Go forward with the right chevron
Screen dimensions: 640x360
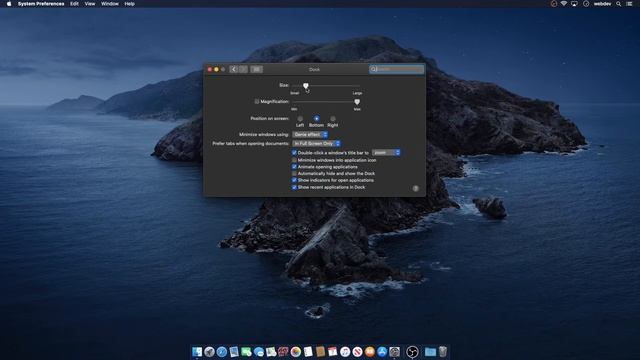(x=243, y=69)
